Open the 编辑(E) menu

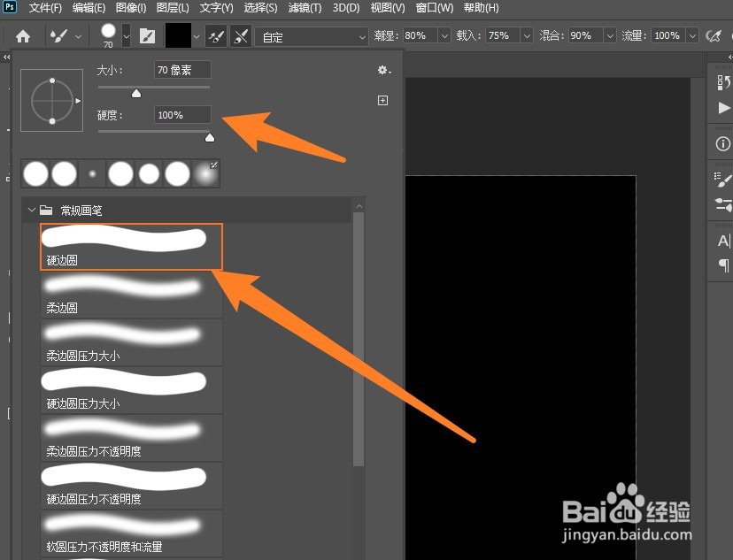point(89,8)
